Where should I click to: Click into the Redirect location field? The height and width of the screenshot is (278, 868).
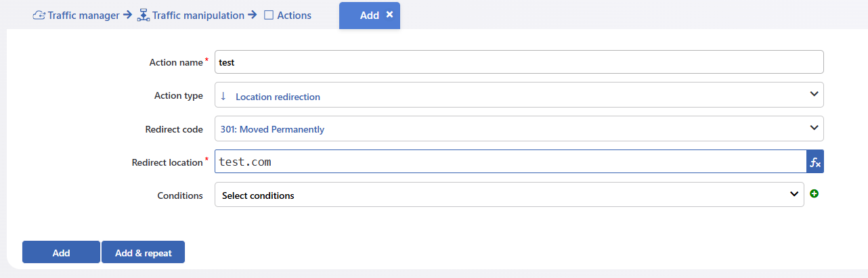coord(510,162)
